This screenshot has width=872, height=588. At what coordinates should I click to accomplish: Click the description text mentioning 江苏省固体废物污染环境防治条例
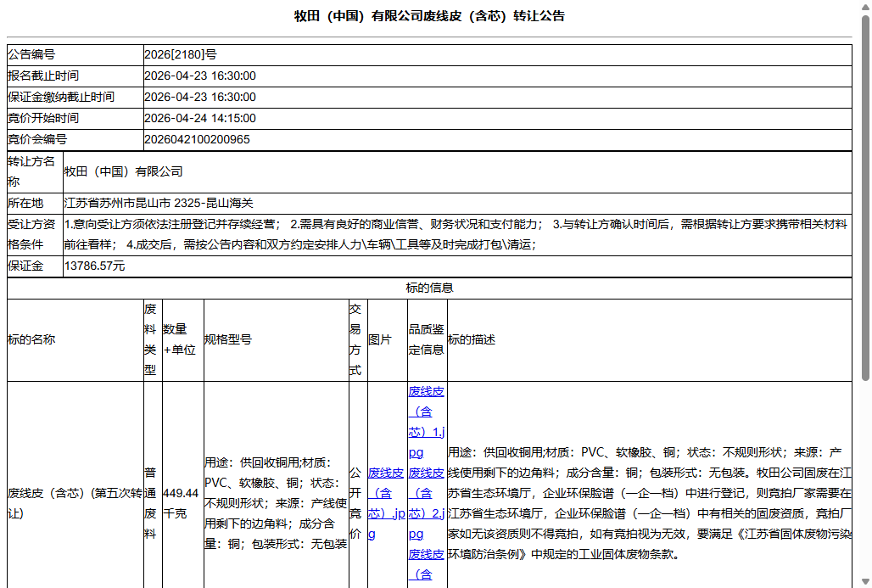coord(650,503)
